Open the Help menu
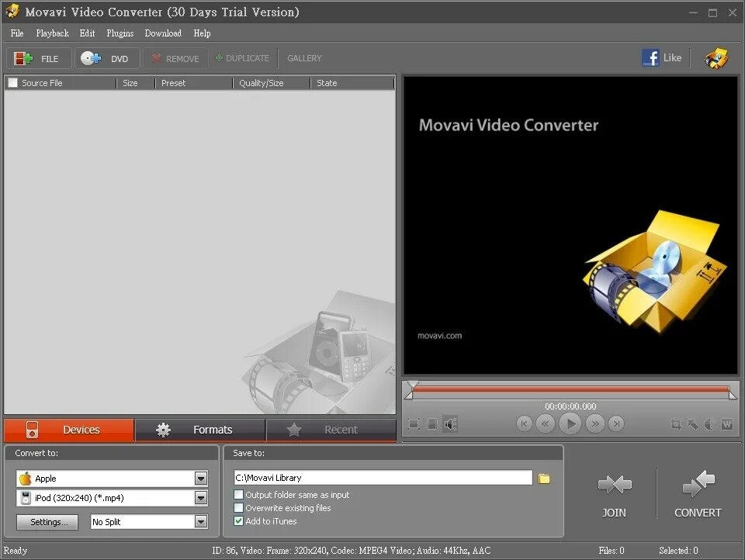745x560 pixels. coord(202,33)
